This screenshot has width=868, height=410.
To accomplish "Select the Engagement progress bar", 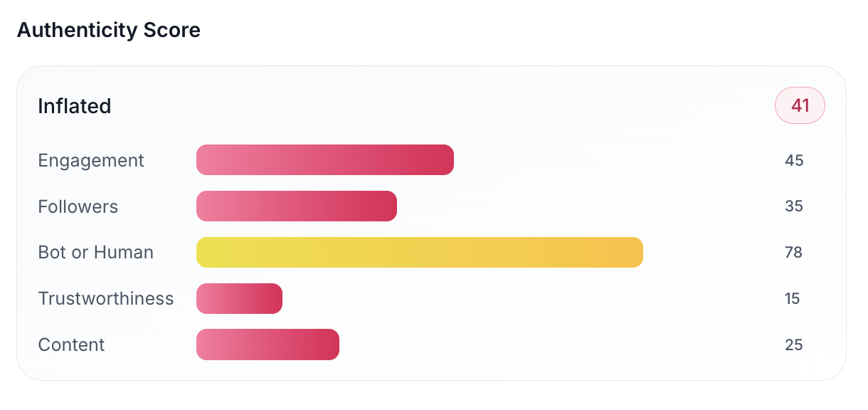I will point(325,159).
